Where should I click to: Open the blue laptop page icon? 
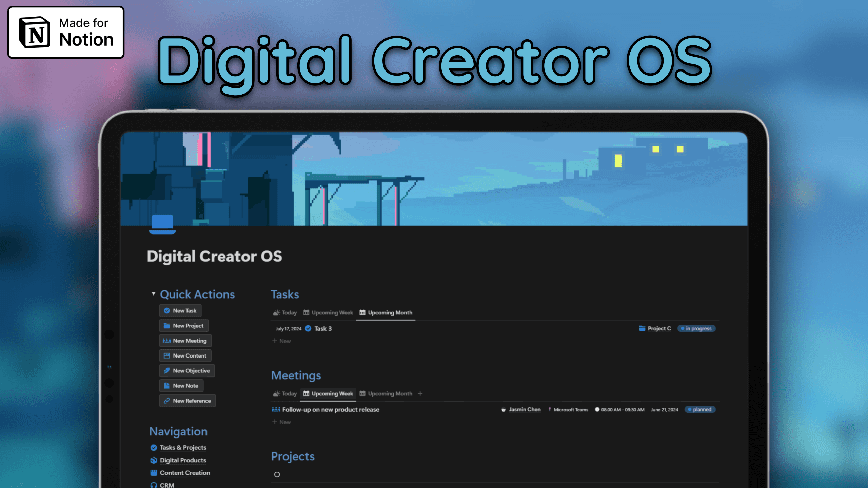(162, 224)
